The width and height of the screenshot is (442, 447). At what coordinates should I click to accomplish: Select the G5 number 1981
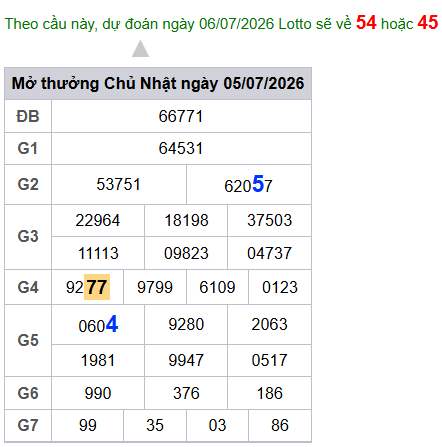tap(98, 360)
